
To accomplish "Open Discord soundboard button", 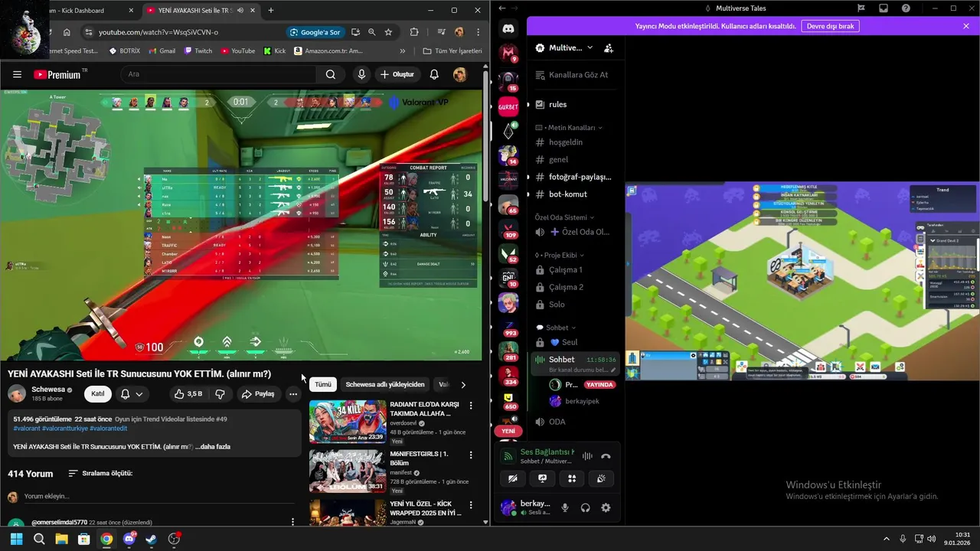I will coord(601,478).
